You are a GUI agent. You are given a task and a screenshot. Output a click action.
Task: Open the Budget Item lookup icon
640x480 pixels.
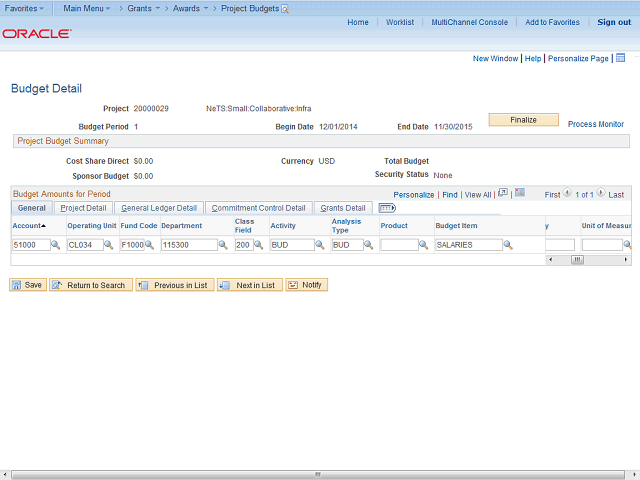pos(508,245)
